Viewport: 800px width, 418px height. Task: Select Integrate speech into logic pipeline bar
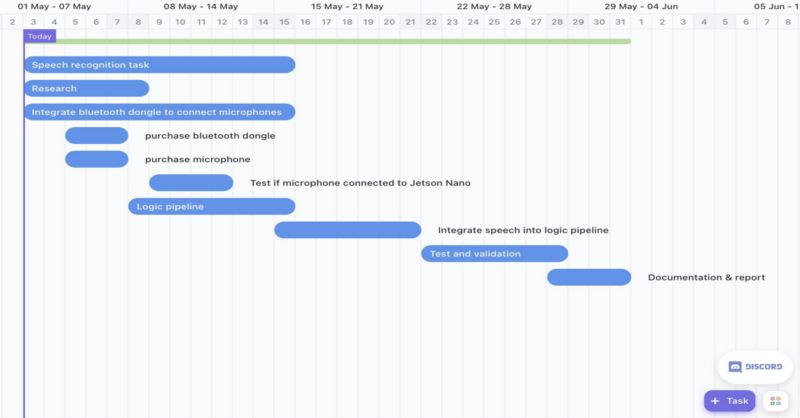coord(347,230)
